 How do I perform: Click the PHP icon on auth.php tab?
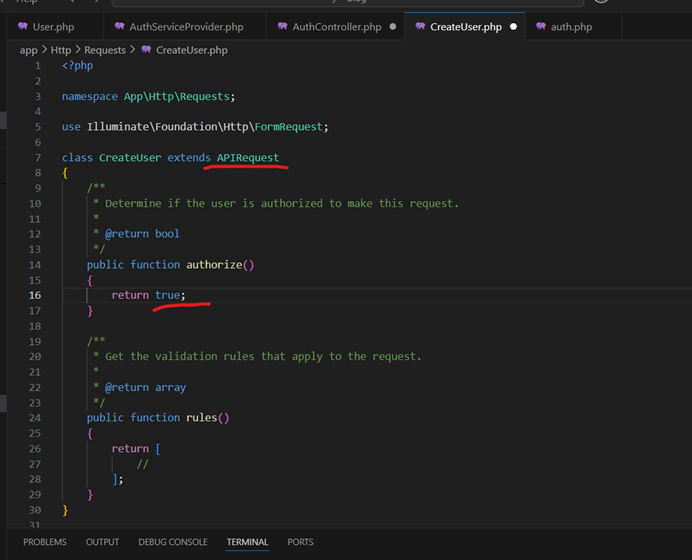[541, 26]
